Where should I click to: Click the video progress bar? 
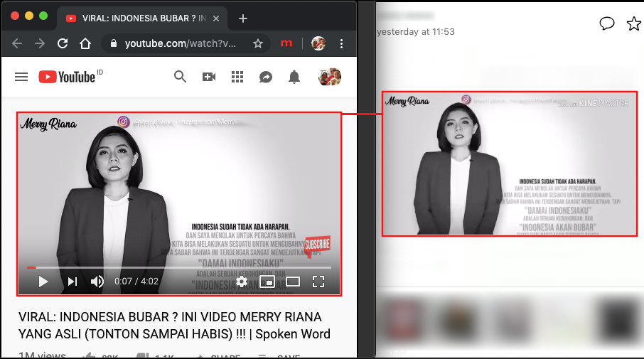[x=178, y=267]
